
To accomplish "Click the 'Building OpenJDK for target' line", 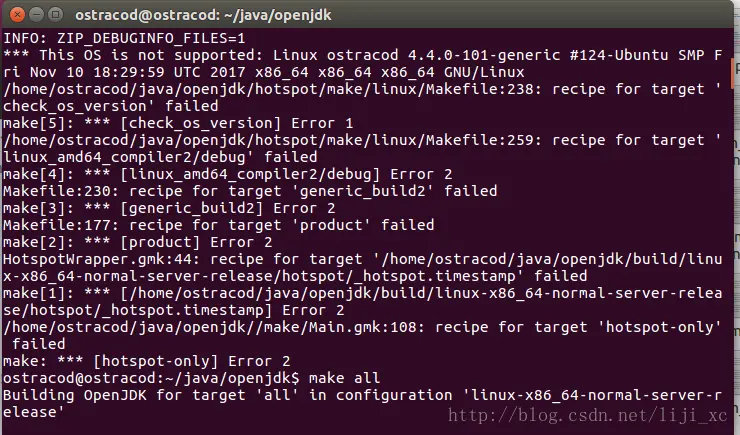I will (x=363, y=403).
